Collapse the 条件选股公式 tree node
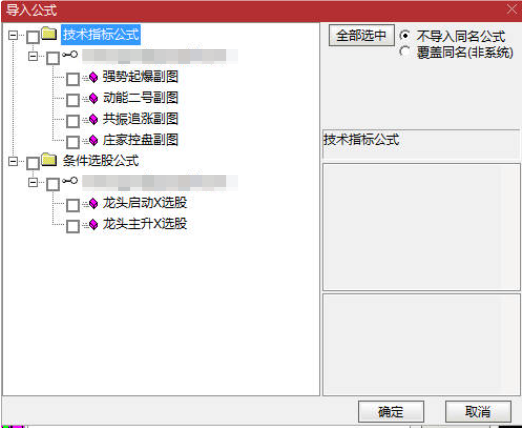This screenshot has width=524, height=428. click(13, 161)
